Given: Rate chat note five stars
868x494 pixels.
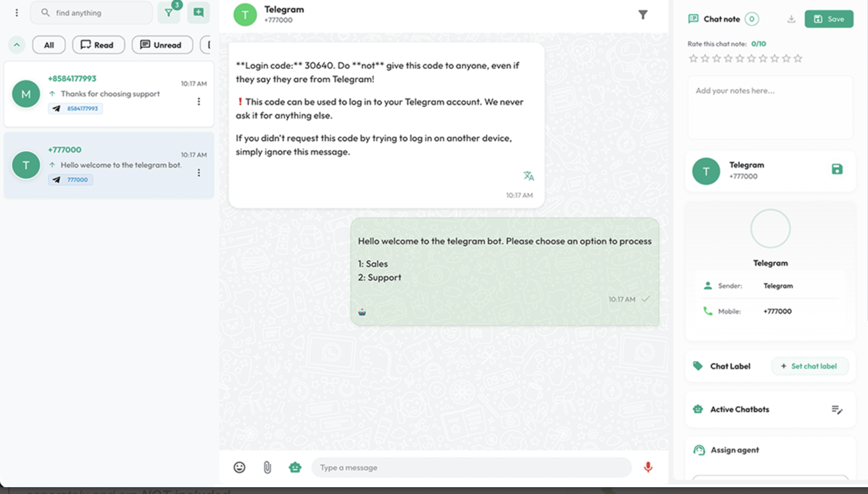Looking at the screenshot, I should pos(740,58).
